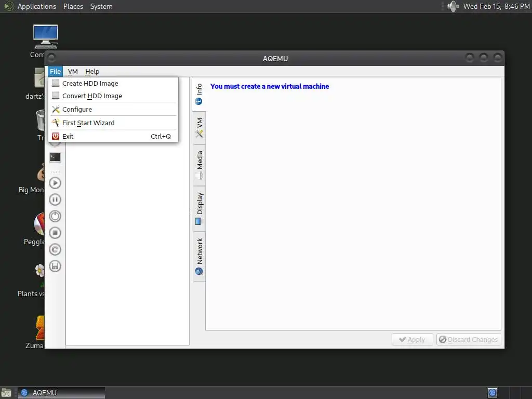Image resolution: width=532 pixels, height=399 pixels.
Task: Click the AQEMU window menu button in titlebar
Action: coord(51,58)
